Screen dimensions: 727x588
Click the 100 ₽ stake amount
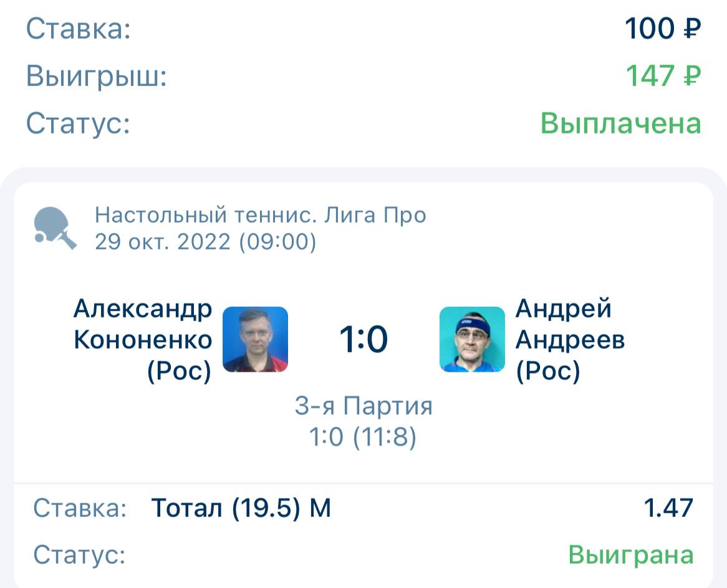663,29
